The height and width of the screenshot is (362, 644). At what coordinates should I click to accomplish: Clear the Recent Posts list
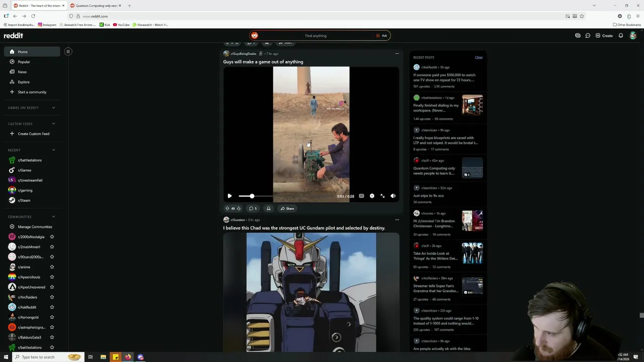tap(478, 57)
